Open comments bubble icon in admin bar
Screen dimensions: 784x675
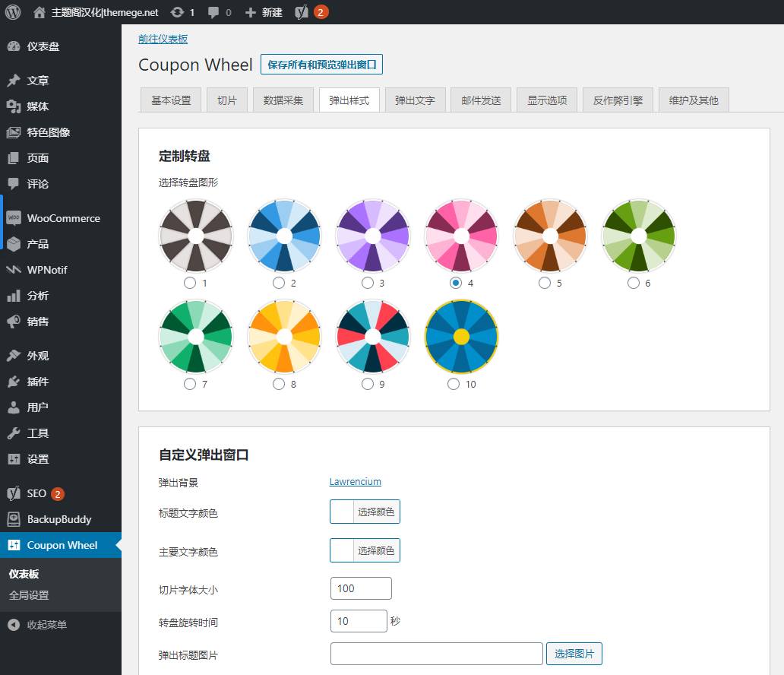click(x=213, y=12)
